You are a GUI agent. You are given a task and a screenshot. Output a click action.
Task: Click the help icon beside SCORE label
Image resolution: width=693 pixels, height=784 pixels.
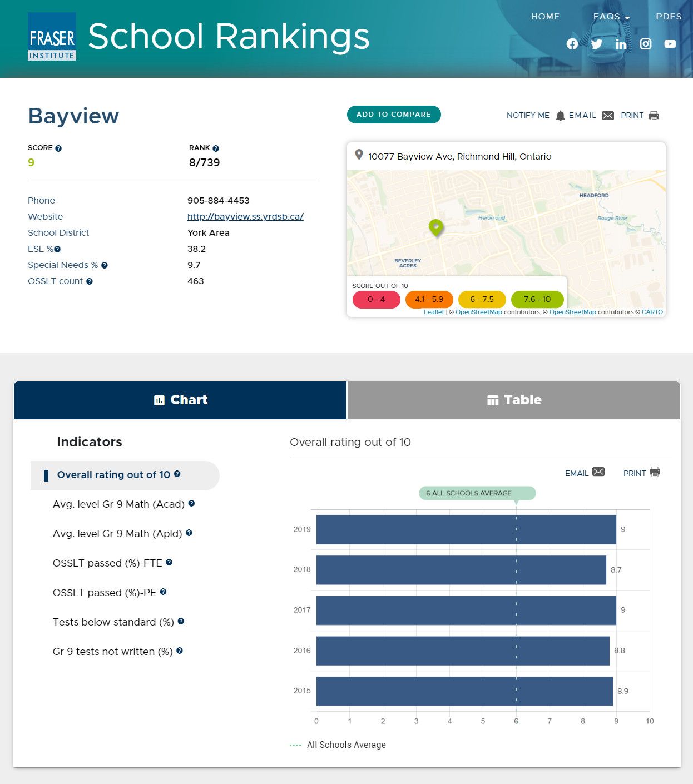(x=58, y=148)
